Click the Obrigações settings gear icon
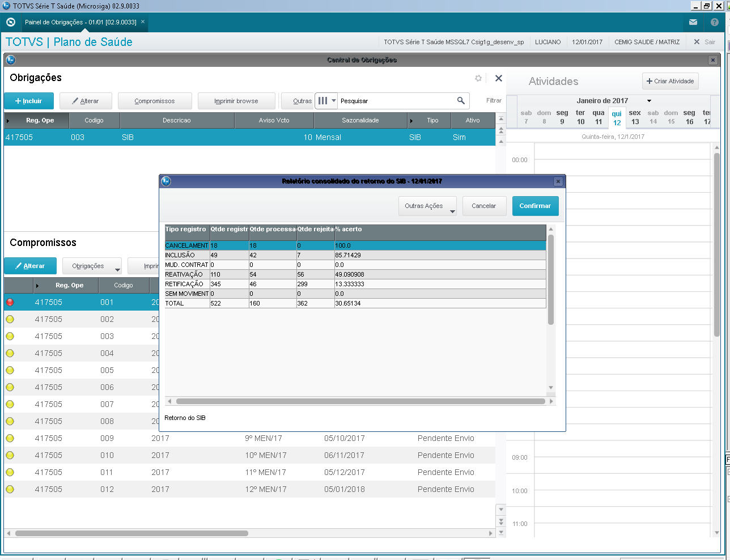The width and height of the screenshot is (730, 560). [478, 78]
